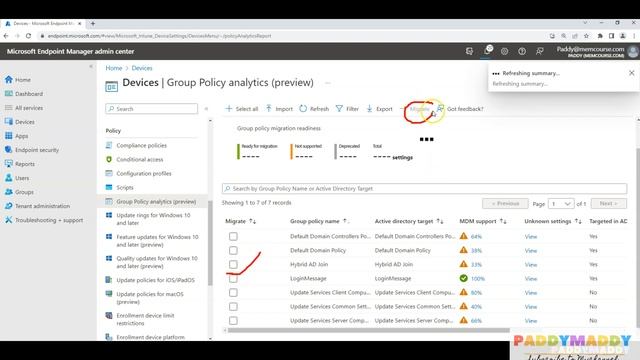Image resolution: width=640 pixels, height=360 pixels.
Task: Focus the Devices menu Search box
Action: click(151, 109)
